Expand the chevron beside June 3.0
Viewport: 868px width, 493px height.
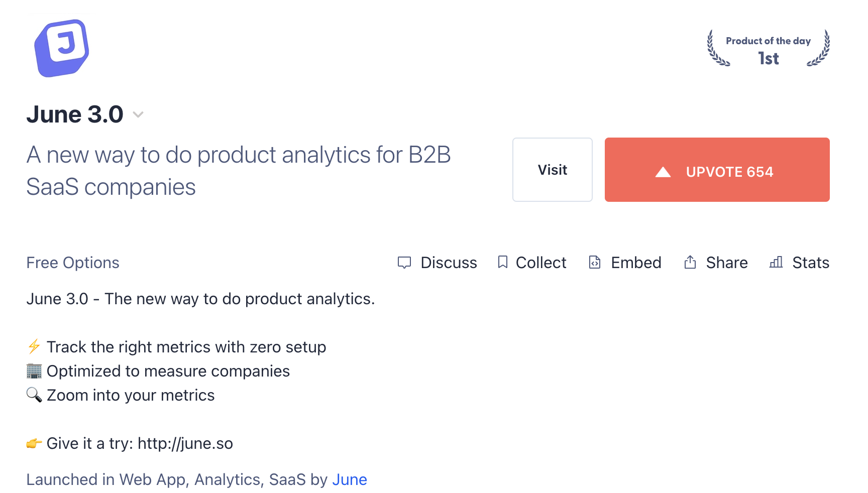[x=138, y=115]
